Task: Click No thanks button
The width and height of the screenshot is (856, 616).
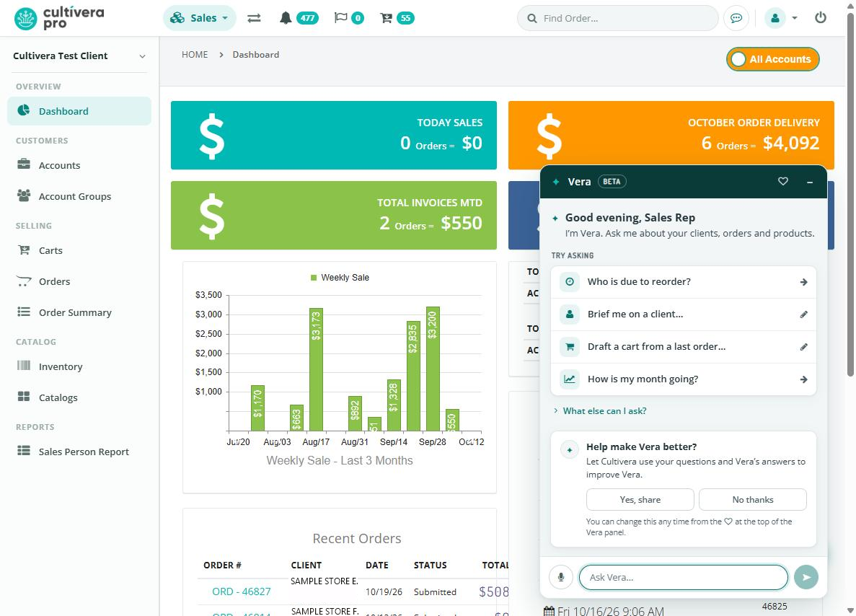Action: [752, 499]
